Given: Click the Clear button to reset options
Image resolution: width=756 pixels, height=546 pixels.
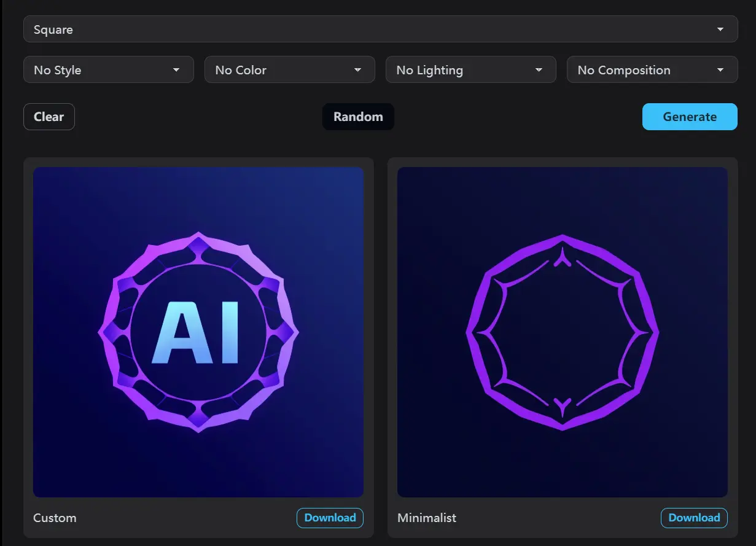Looking at the screenshot, I should click(x=49, y=117).
